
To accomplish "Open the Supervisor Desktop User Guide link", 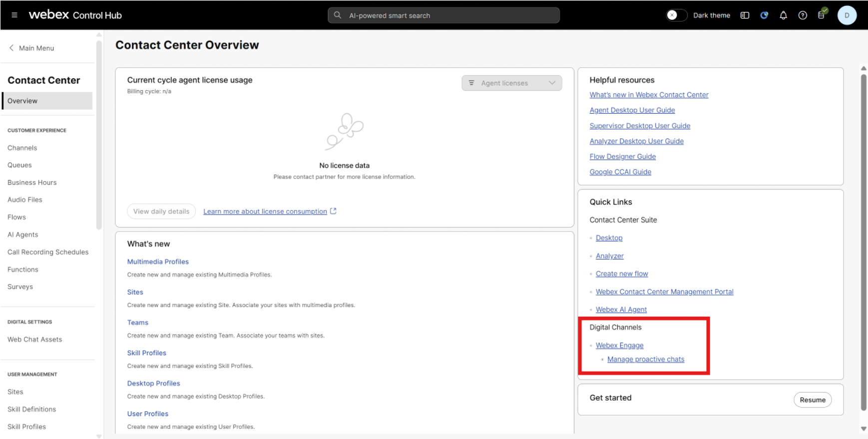I will pyautogui.click(x=640, y=126).
